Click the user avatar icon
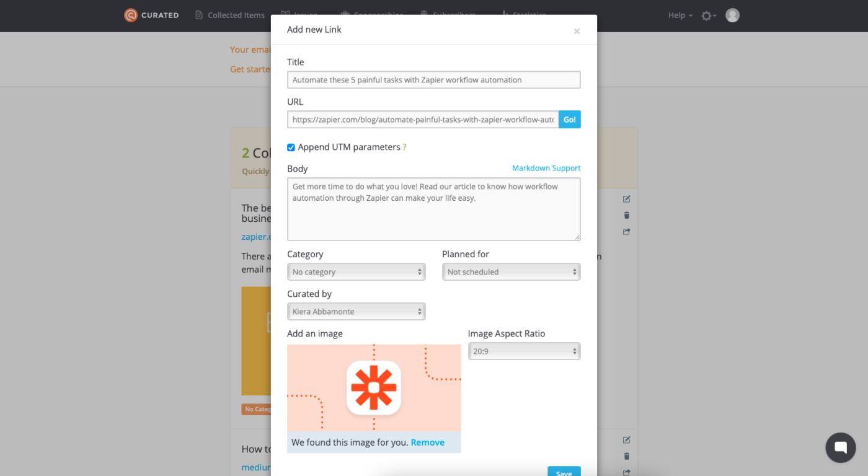Image resolution: width=868 pixels, height=476 pixels. coord(732,15)
